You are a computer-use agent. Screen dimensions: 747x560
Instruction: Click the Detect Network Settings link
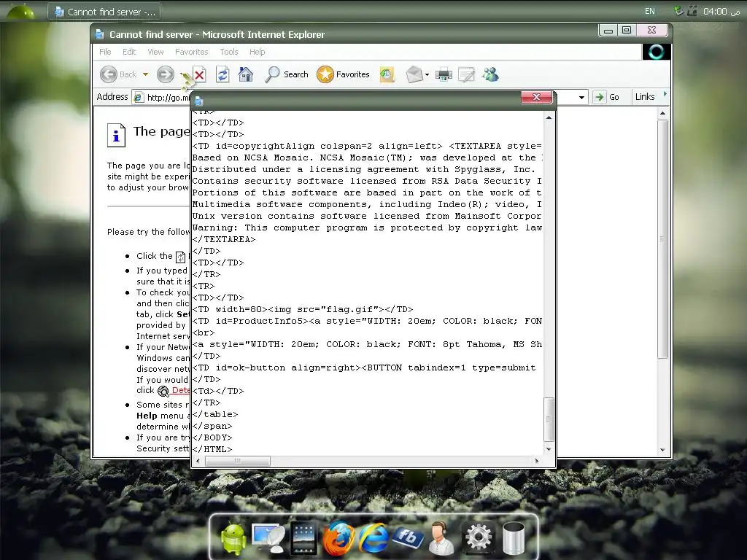[x=181, y=391]
